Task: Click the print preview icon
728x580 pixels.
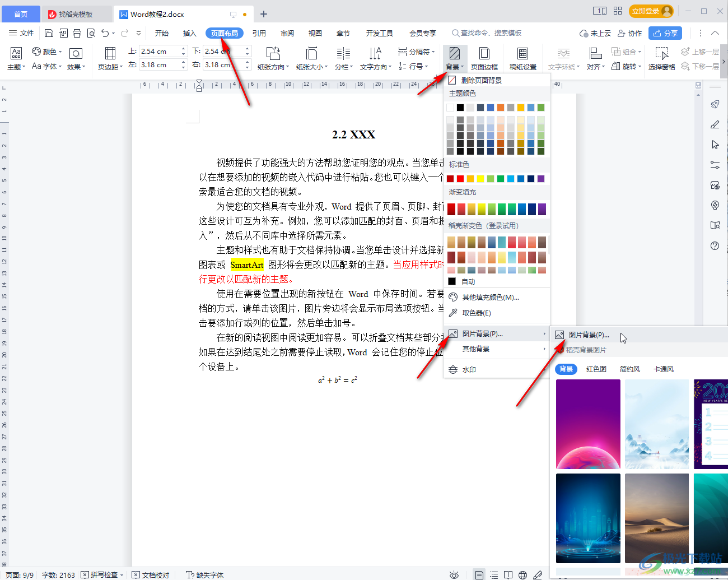Action: (91, 33)
